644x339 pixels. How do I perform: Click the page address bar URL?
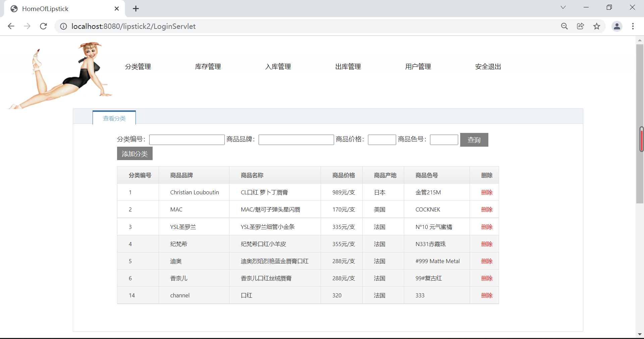[x=133, y=26]
